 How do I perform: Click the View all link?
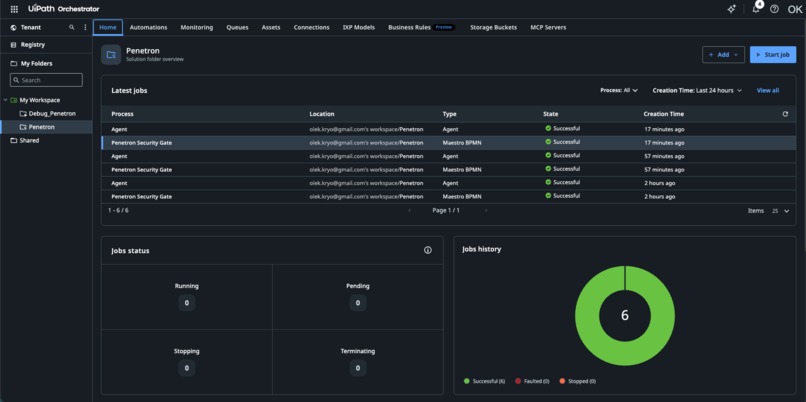[x=767, y=90]
